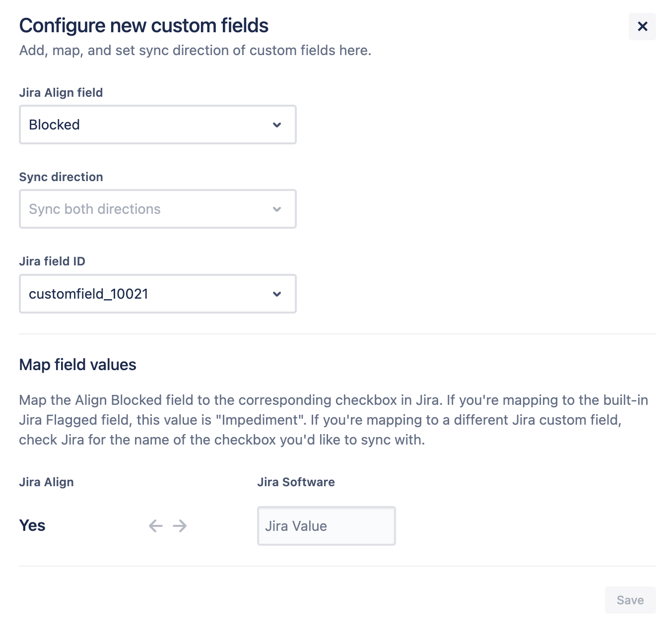Click the chevron on the Sync direction dropdown

[x=276, y=209]
